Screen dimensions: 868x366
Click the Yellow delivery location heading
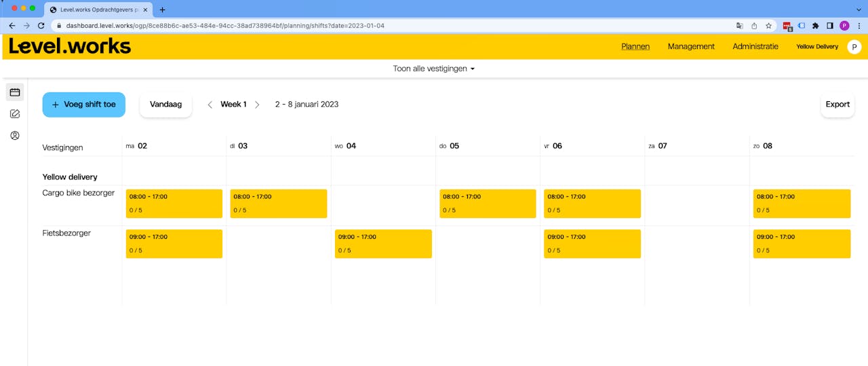[70, 177]
